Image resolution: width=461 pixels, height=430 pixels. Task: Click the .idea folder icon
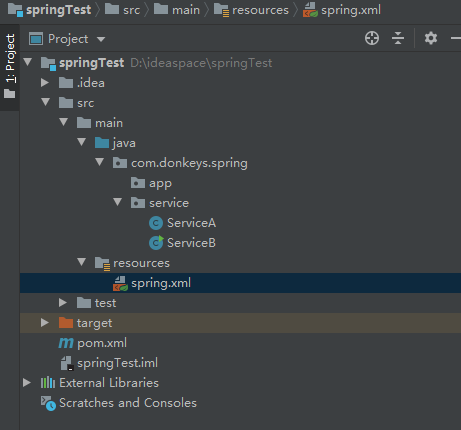[x=66, y=83]
